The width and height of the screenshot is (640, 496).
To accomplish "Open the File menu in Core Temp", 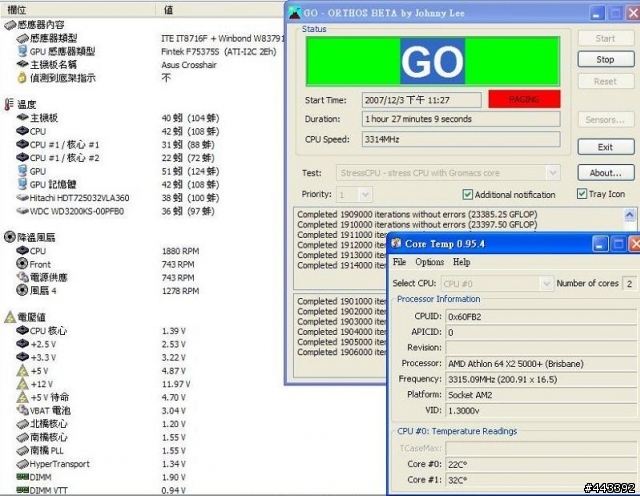I will tap(399, 262).
